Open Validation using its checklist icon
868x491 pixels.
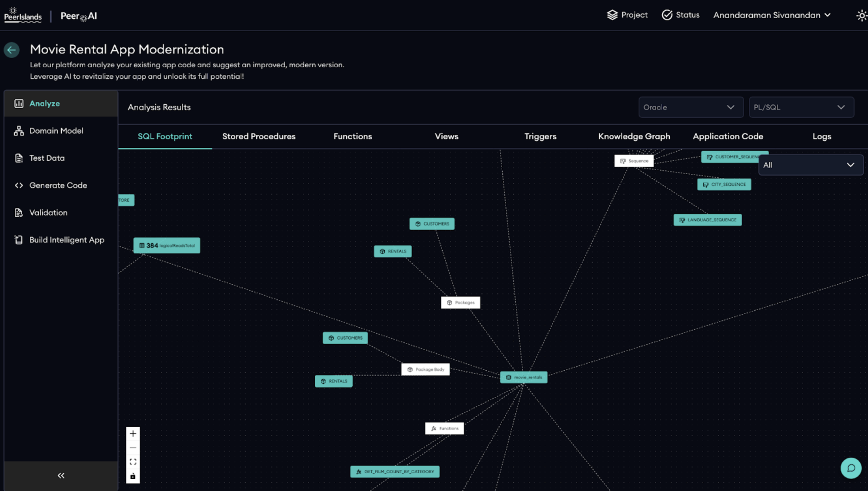coord(19,212)
